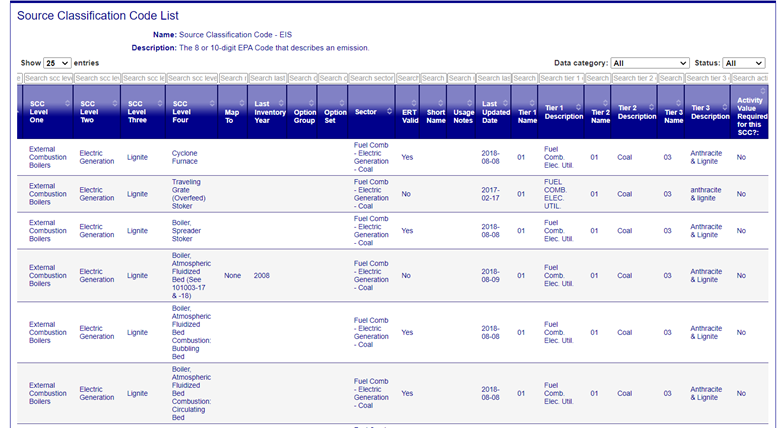Click the uppercase 'FUEL COMB. ELEC. UTIL.' cell

[x=555, y=194]
